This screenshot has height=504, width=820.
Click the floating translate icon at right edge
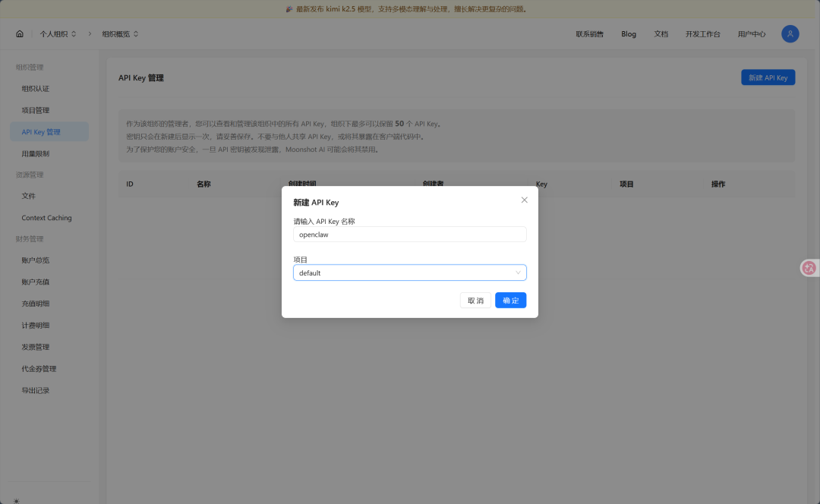809,268
